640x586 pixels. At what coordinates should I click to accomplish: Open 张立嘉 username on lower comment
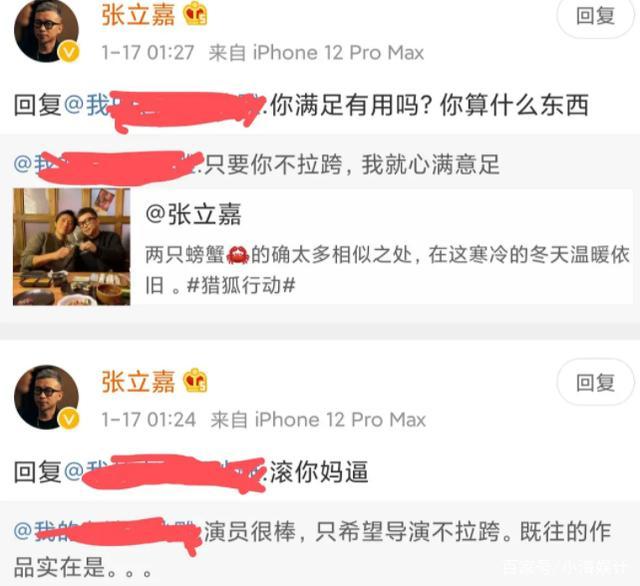coord(138,382)
